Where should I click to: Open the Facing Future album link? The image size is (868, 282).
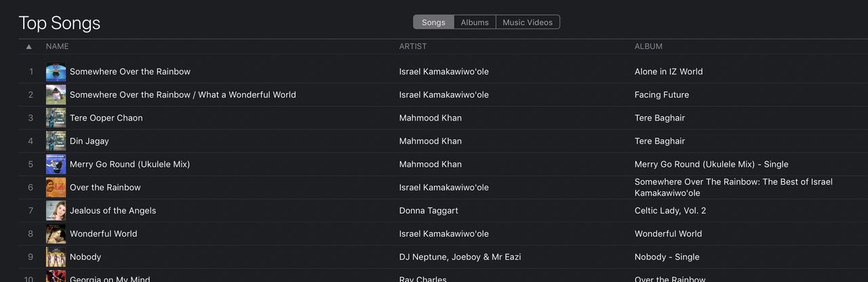coord(662,95)
